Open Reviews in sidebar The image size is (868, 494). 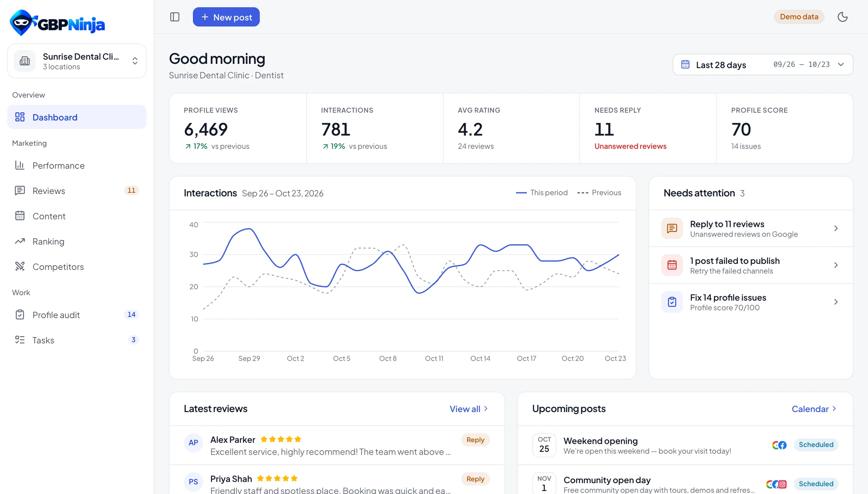[x=77, y=191]
